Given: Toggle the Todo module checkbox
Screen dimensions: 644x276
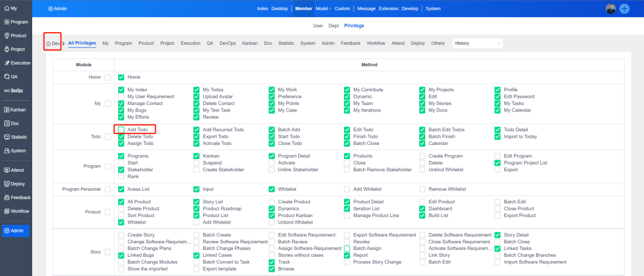Looking at the screenshot, I should [108, 137].
